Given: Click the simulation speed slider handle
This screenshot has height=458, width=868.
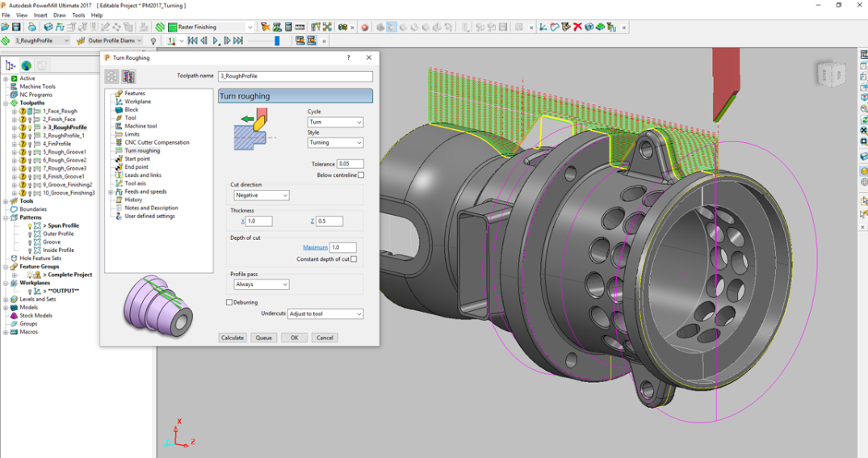Looking at the screenshot, I should (x=277, y=40).
